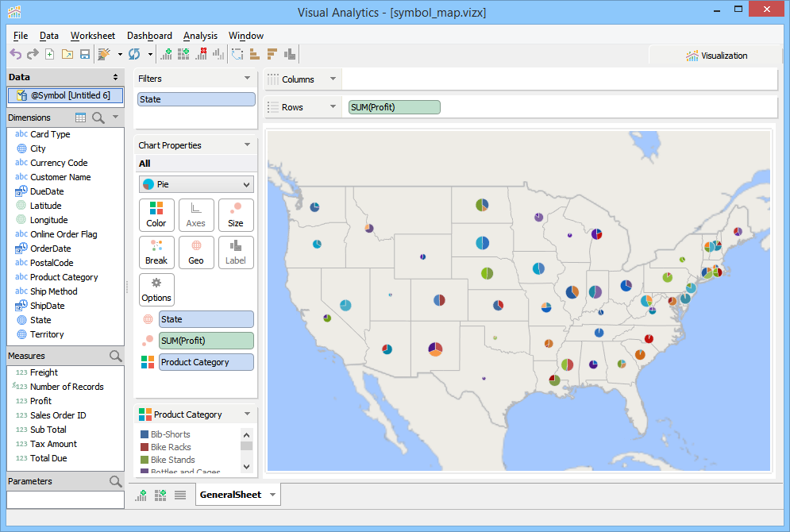
Task: Expand the Filters panel dropdown arrow
Action: click(247, 79)
